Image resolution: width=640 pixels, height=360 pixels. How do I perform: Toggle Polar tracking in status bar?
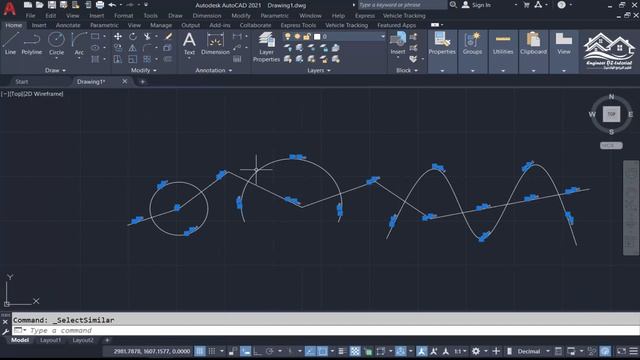(269, 351)
